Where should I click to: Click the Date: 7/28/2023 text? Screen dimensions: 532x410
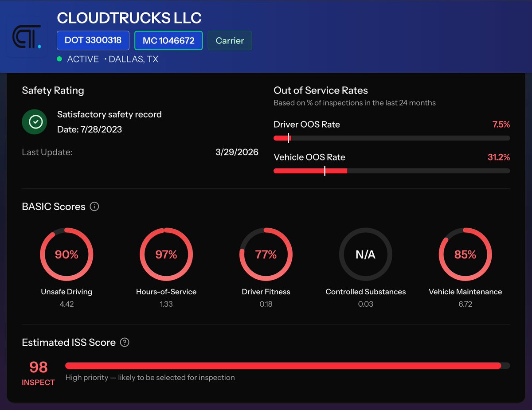tap(90, 129)
